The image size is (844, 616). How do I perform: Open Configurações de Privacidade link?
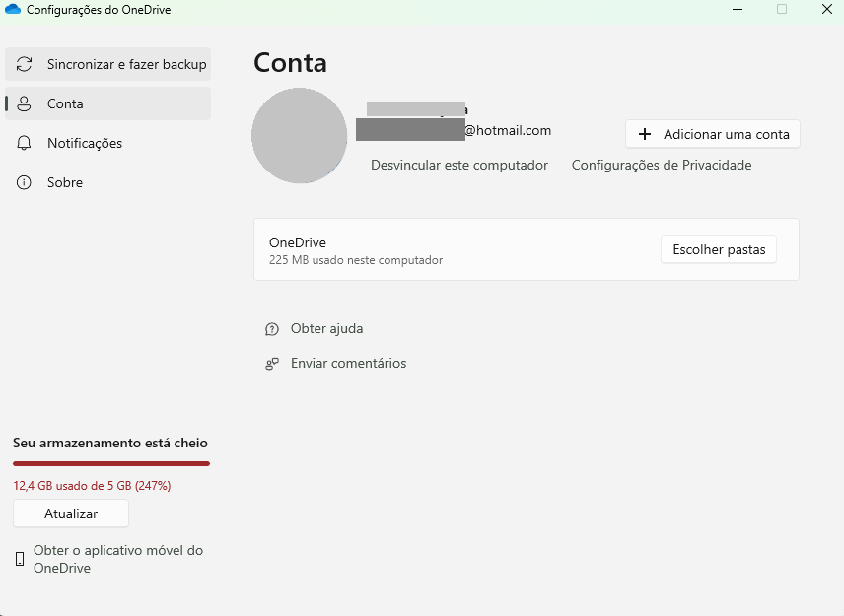(x=662, y=166)
